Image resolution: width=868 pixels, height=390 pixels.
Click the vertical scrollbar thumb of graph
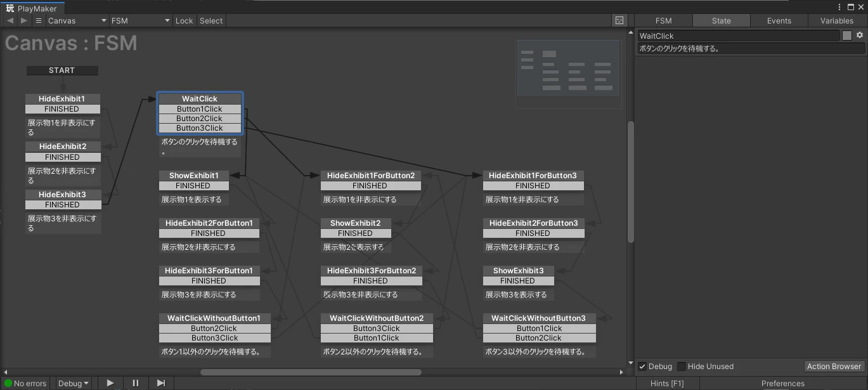630,182
